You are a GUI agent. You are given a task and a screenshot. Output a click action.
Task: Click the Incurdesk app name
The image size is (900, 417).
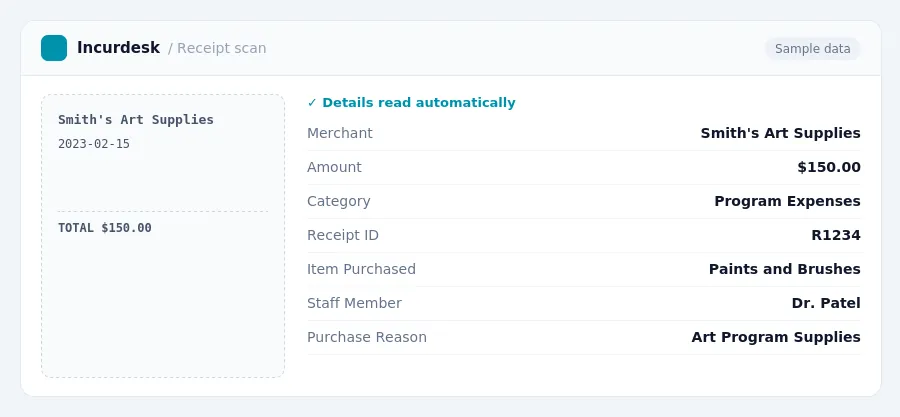coord(118,48)
